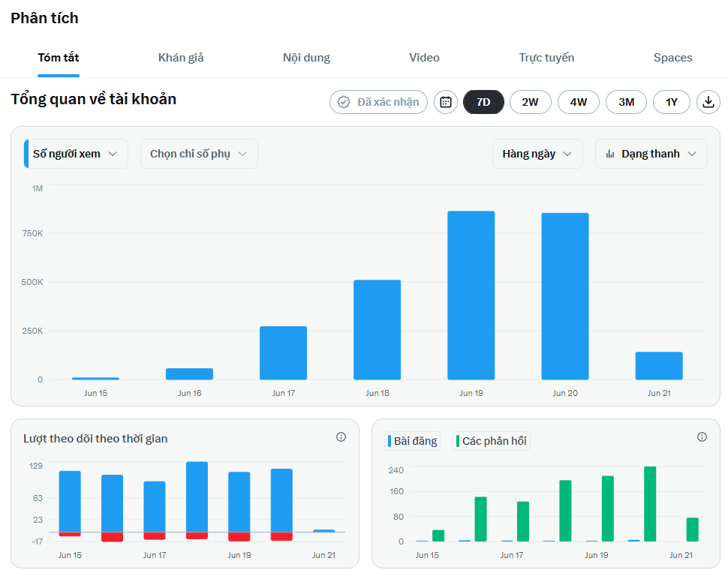Click the -17 follows axis label
728x570 pixels.
point(37,541)
